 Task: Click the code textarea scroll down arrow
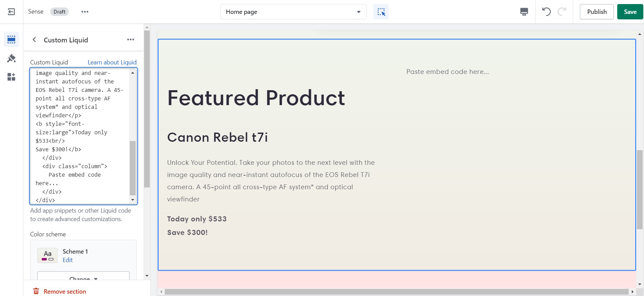(133, 200)
